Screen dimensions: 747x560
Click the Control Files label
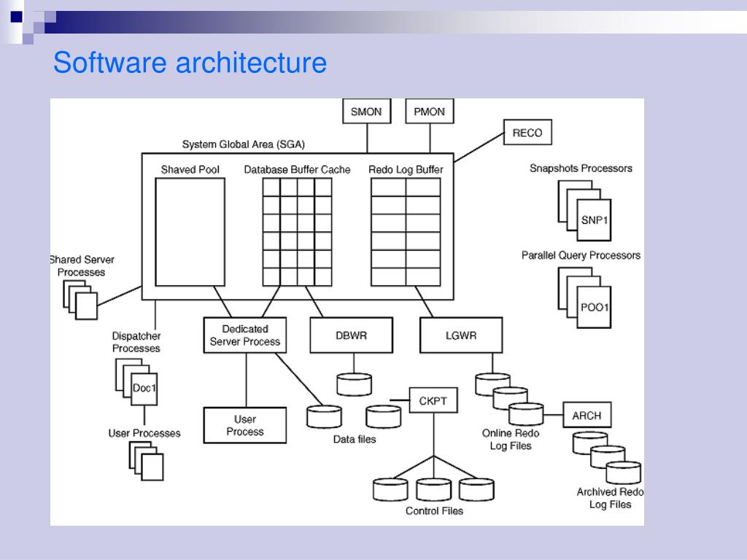coord(434,510)
